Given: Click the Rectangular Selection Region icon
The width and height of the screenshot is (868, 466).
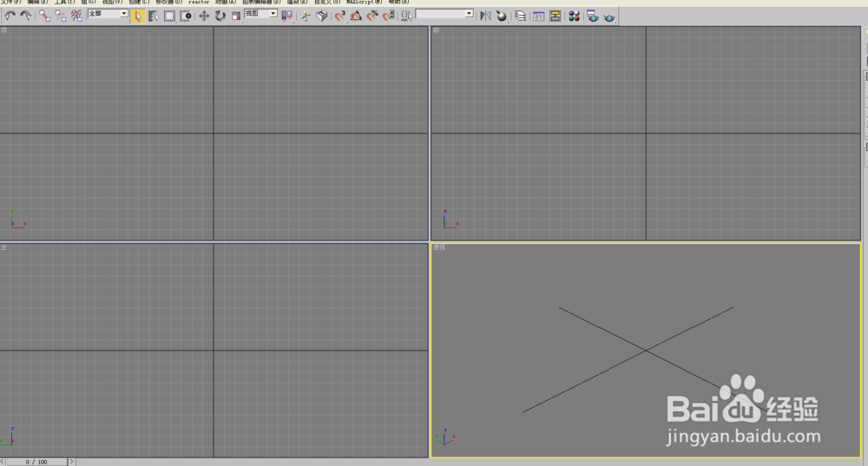Looking at the screenshot, I should [x=169, y=16].
